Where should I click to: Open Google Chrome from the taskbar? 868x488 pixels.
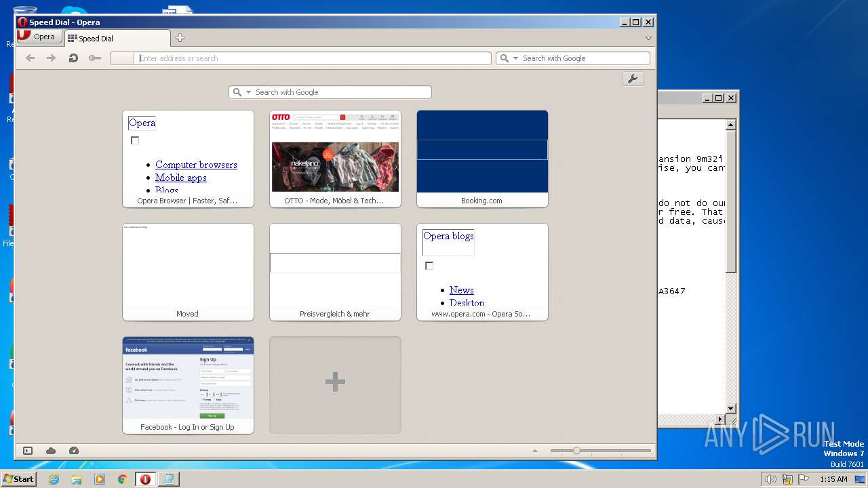[122, 479]
